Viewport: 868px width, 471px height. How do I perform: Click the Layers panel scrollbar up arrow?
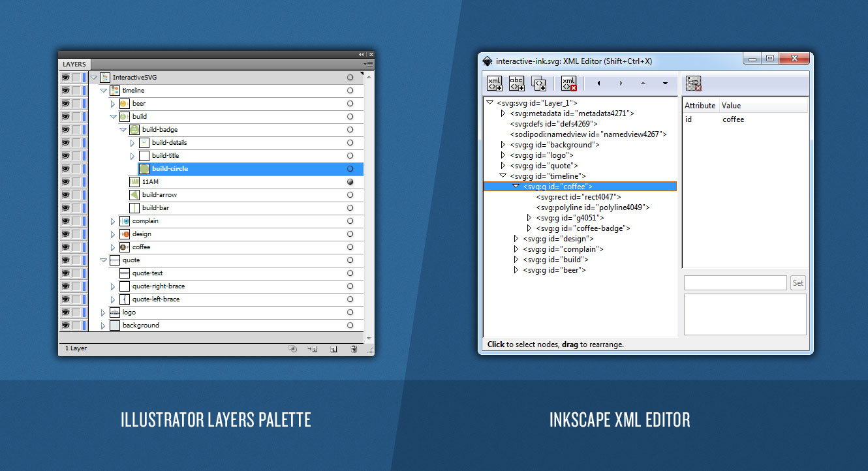(x=369, y=76)
